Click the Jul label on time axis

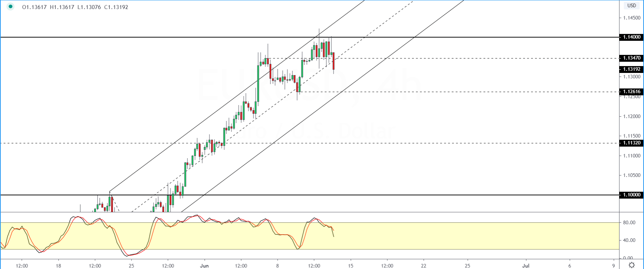[526, 266]
